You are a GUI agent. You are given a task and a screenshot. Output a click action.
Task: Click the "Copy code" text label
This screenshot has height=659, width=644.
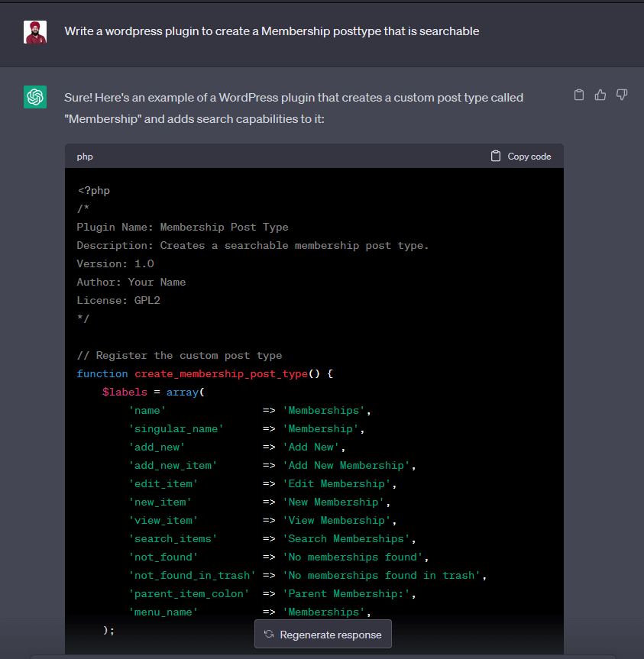pyautogui.click(x=529, y=157)
